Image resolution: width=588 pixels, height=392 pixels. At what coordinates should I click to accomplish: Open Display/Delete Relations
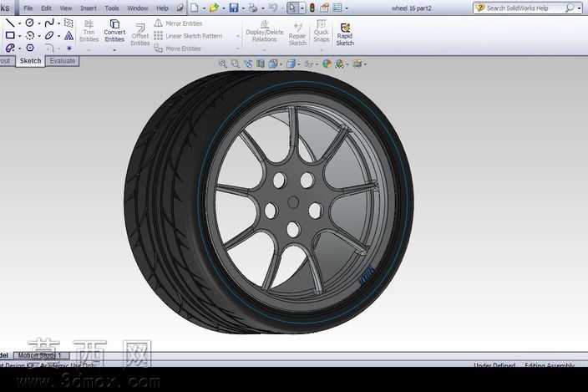(265, 31)
